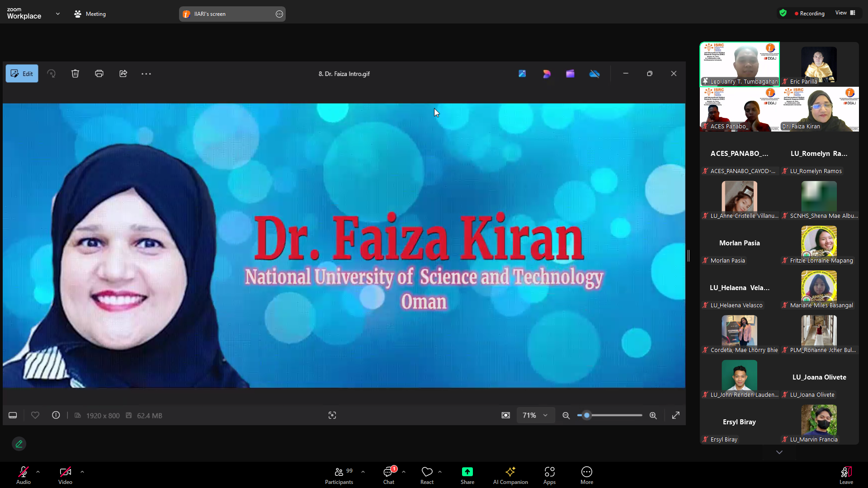Start camera with Video button

pyautogui.click(x=65, y=475)
